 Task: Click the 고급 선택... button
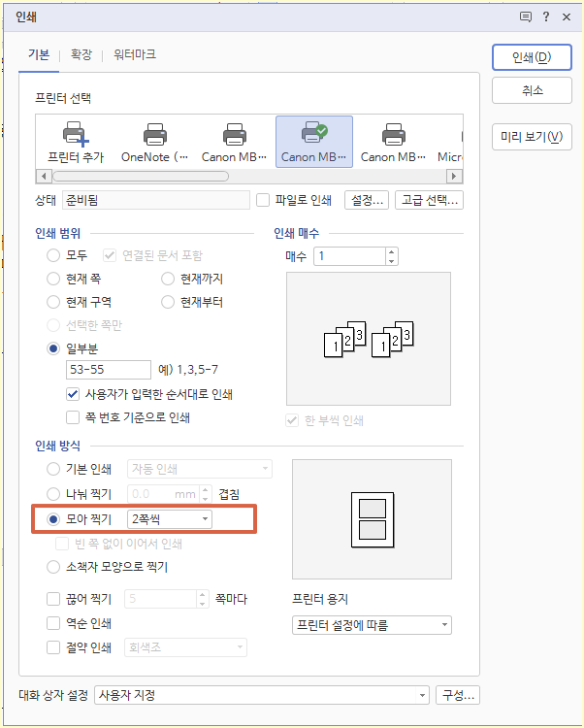(x=429, y=200)
